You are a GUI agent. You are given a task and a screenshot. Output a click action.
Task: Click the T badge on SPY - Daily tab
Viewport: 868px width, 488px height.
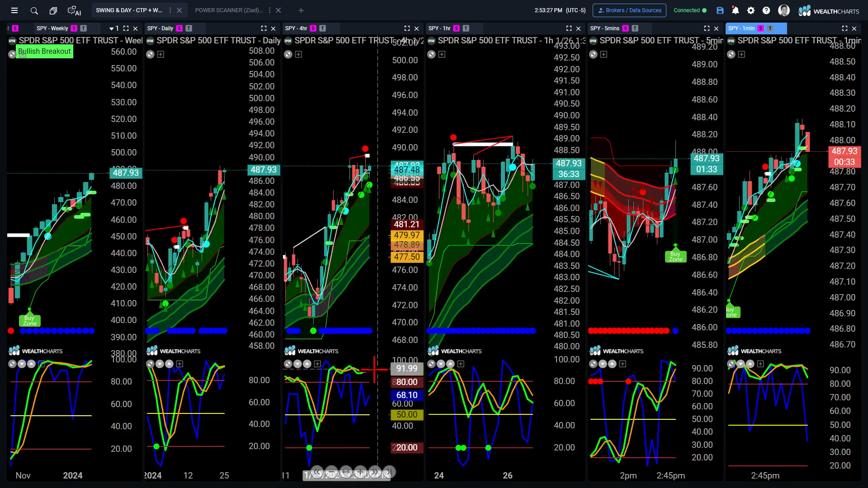(x=189, y=28)
